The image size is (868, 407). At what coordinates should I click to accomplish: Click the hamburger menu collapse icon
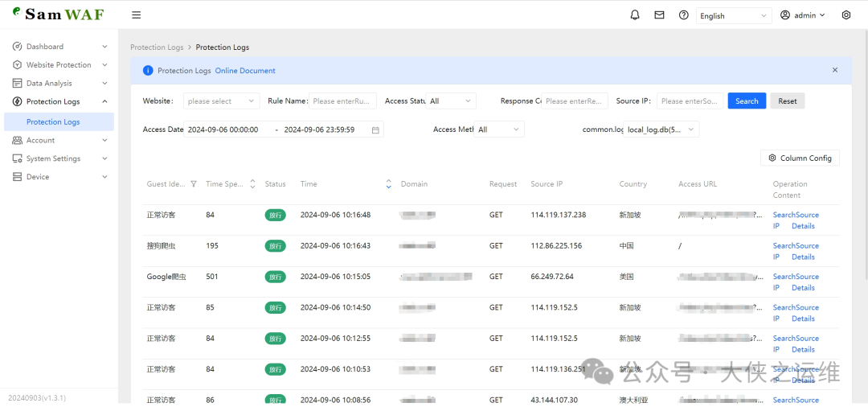tap(137, 15)
